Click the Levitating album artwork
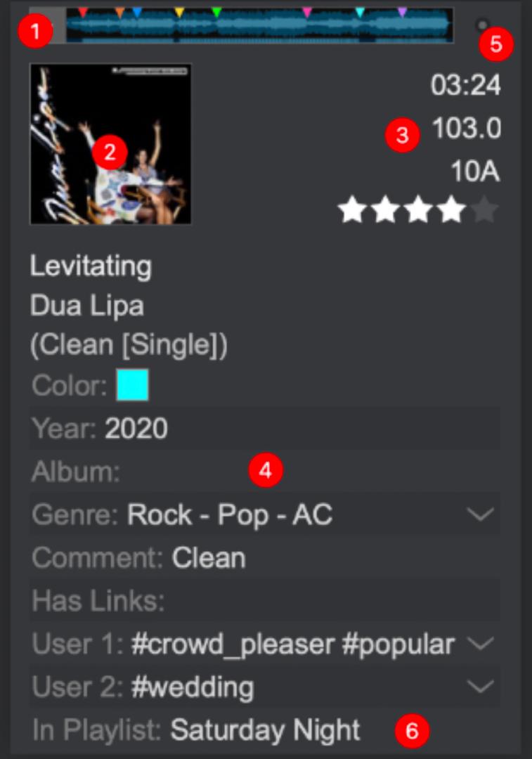Screen dimensions: 532x759 click(x=110, y=144)
